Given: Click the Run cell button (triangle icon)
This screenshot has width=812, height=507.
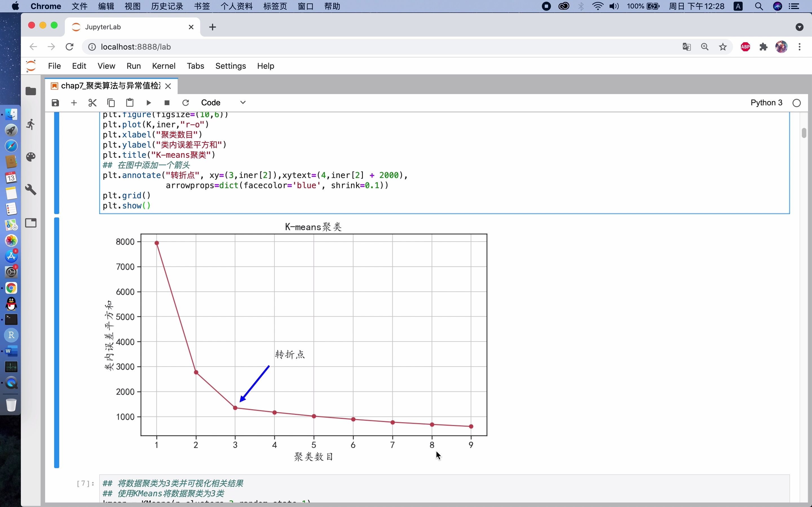Looking at the screenshot, I should (149, 103).
